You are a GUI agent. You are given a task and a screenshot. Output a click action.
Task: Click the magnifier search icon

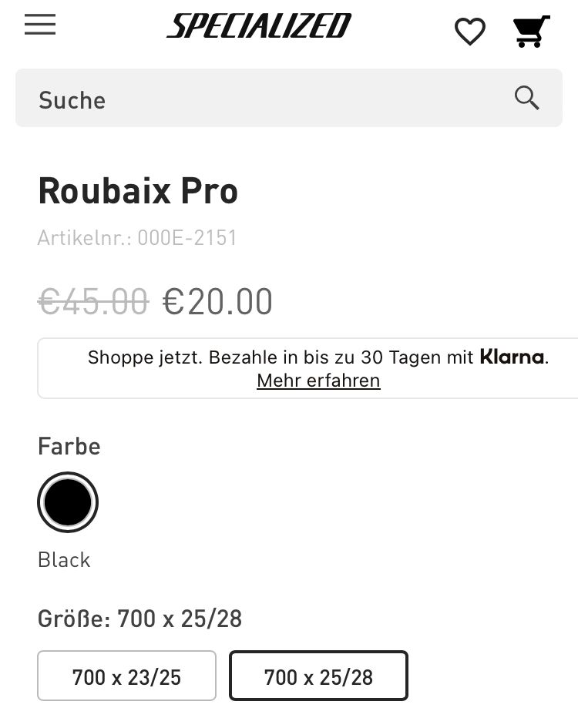[527, 98]
